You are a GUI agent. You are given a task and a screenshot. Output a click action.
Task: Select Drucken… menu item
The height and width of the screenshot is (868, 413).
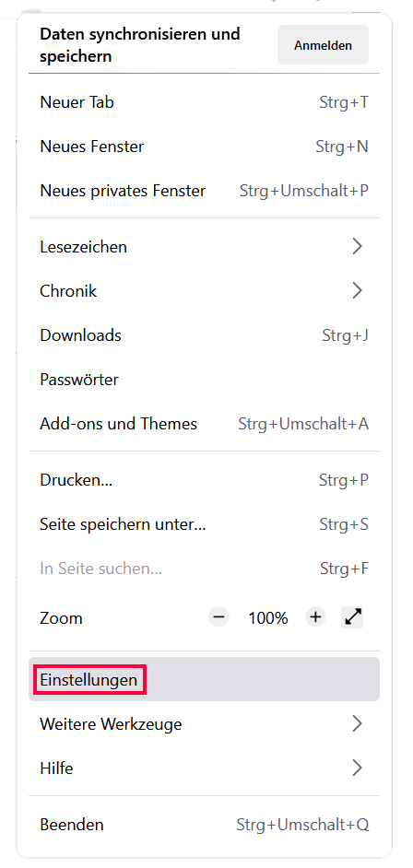pos(205,480)
